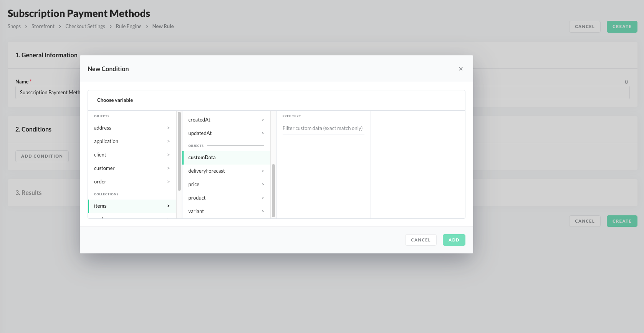644x333 pixels.
Task: Open the client object in variable list
Action: point(100,155)
